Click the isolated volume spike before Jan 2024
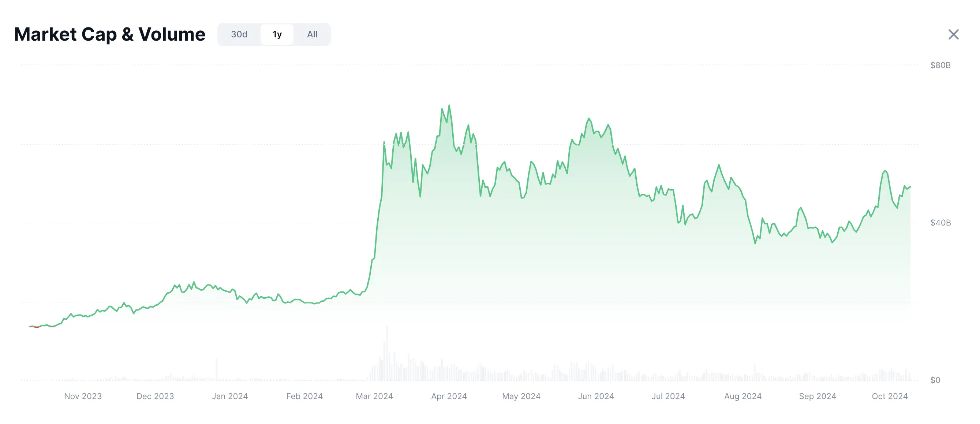The width and height of the screenshot is (980, 424). pyautogui.click(x=217, y=369)
